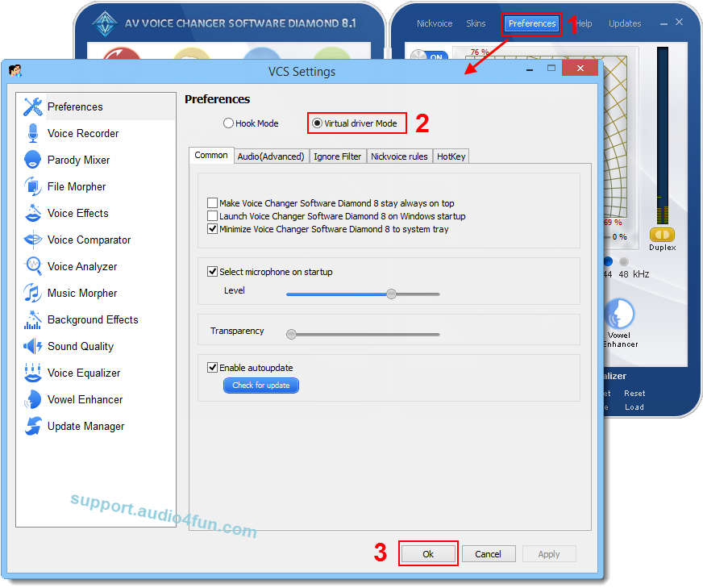
Task: Click the Check for update button
Action: point(261,386)
